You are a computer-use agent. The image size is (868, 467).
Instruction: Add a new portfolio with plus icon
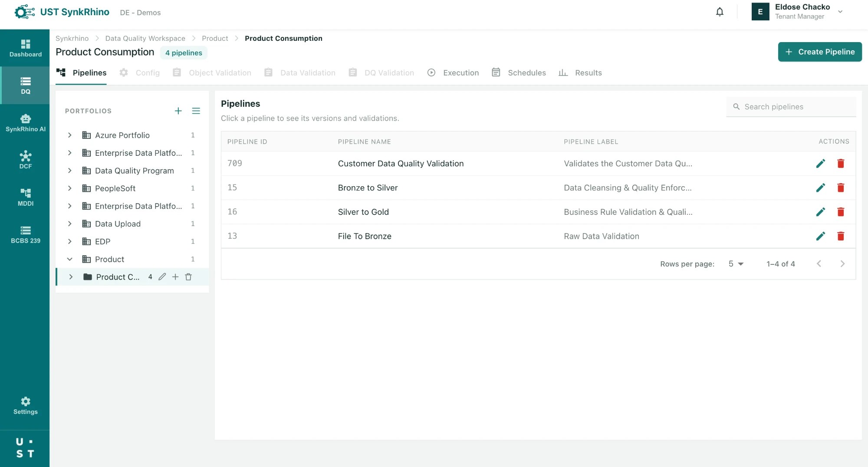178,111
